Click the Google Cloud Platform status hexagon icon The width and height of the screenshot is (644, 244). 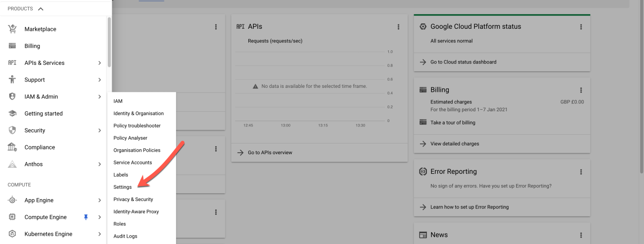[423, 27]
